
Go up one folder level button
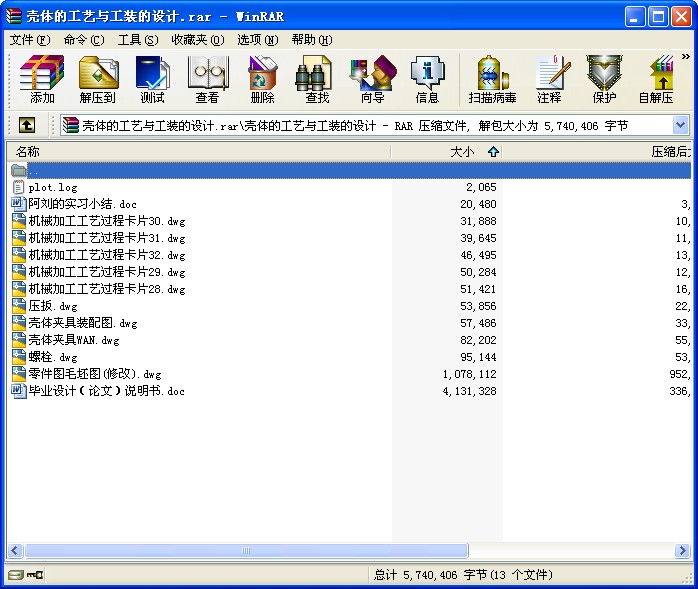point(27,125)
